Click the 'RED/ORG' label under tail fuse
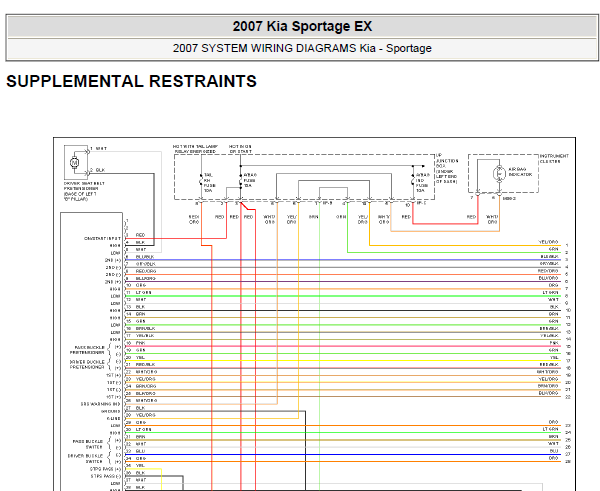The image size is (600, 491). point(194,219)
